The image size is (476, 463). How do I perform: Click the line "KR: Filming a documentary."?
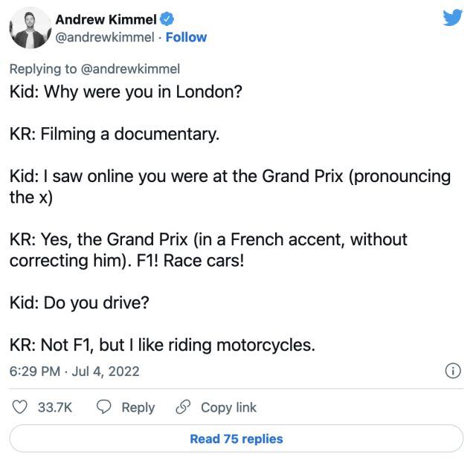114,135
